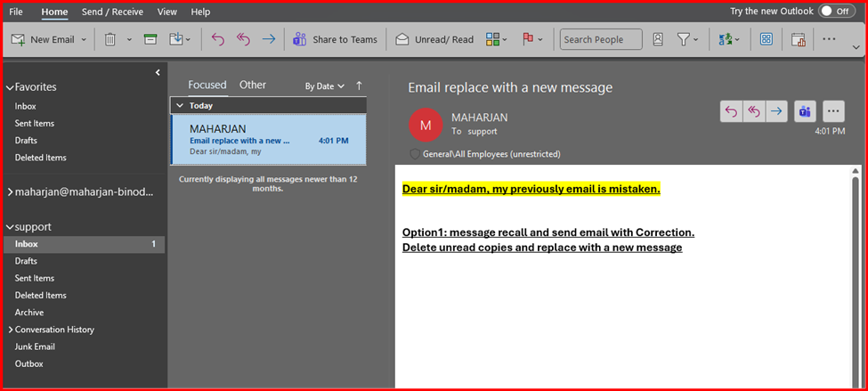Screen dimensions: 868x391
Task: Click the Teams icon in the message header
Action: click(x=805, y=111)
